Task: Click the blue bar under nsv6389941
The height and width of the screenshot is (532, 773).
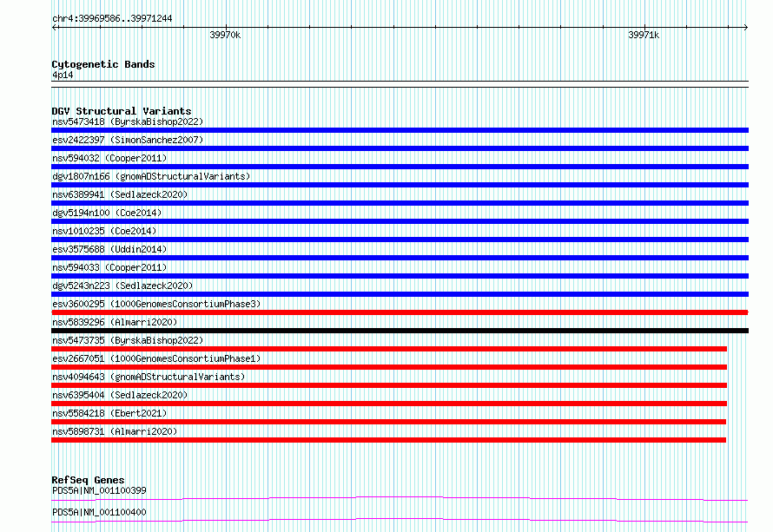Action: 400,203
